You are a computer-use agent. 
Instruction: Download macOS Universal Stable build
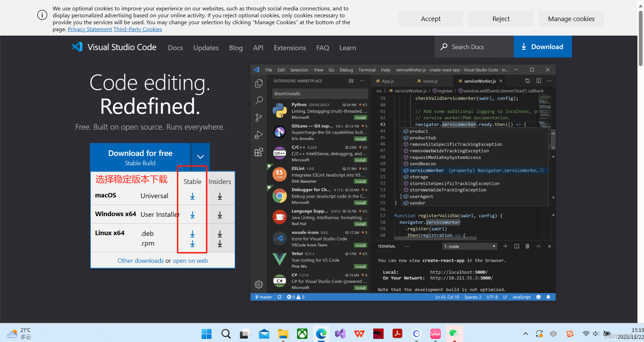point(193,196)
